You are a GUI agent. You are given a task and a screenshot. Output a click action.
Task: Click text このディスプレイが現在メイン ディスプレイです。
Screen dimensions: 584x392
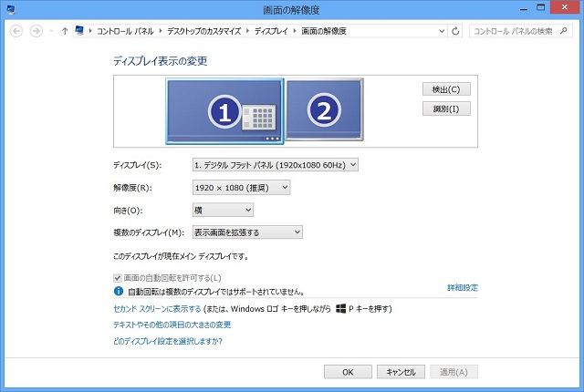[181, 256]
